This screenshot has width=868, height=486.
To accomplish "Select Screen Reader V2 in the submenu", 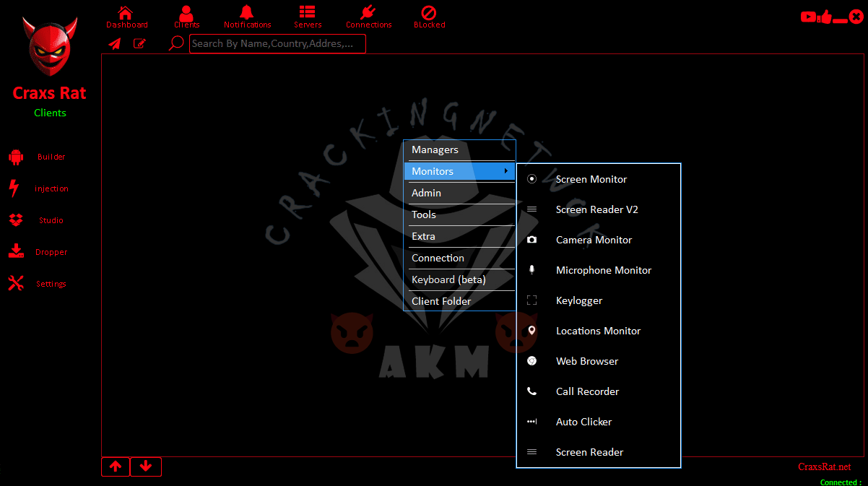I will coord(599,209).
